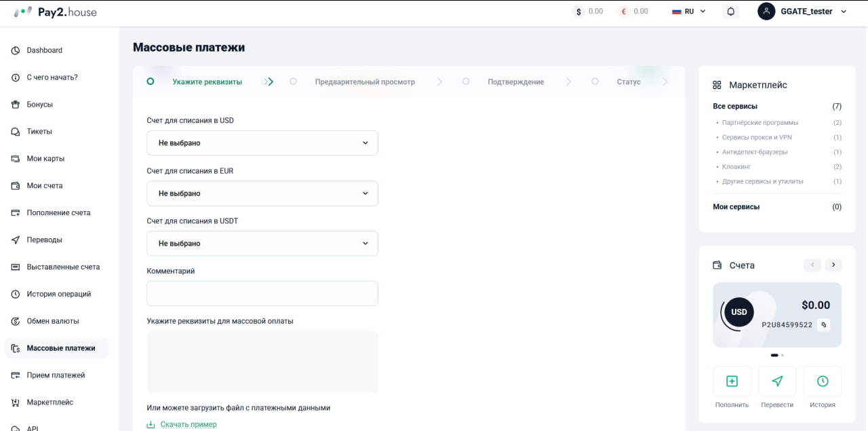Click the Скачать пример link
This screenshot has height=431, width=868.
tap(189, 425)
